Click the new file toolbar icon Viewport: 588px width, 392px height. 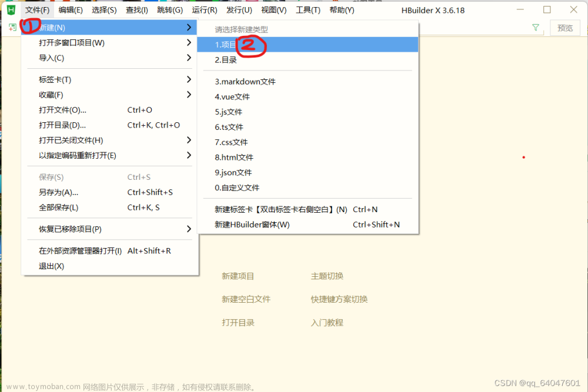pyautogui.click(x=12, y=28)
